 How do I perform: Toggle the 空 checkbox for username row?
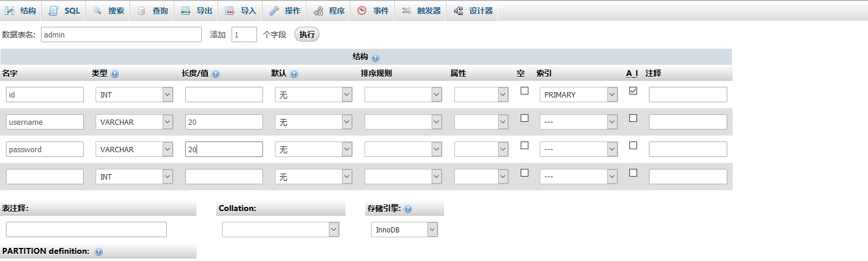click(524, 118)
